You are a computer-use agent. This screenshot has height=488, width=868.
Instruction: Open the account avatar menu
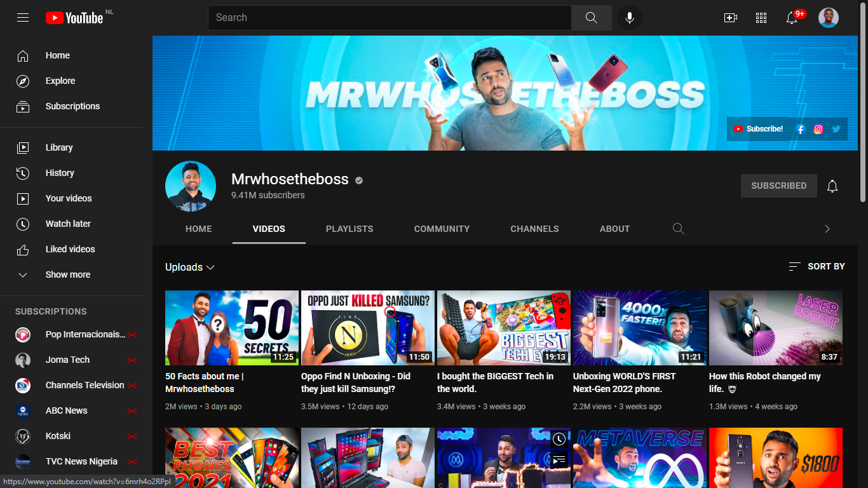pos(829,18)
